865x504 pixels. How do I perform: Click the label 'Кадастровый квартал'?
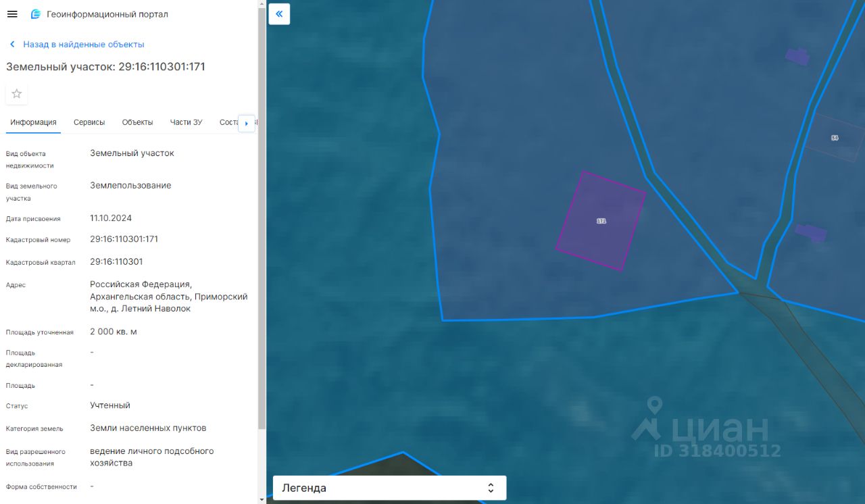tap(41, 263)
